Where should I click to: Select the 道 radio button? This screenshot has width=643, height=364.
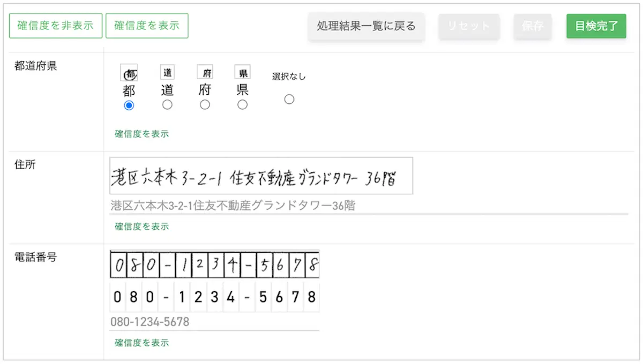167,105
